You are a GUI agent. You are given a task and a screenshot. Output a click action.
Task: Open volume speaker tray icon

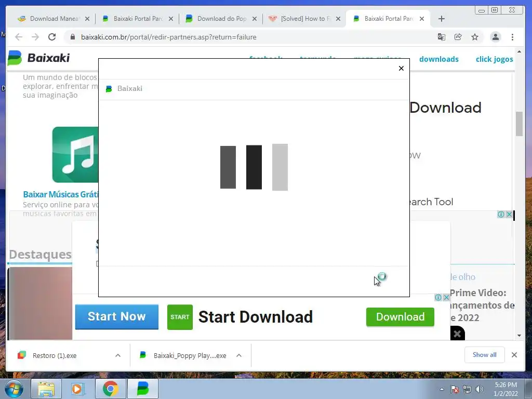tap(480, 390)
